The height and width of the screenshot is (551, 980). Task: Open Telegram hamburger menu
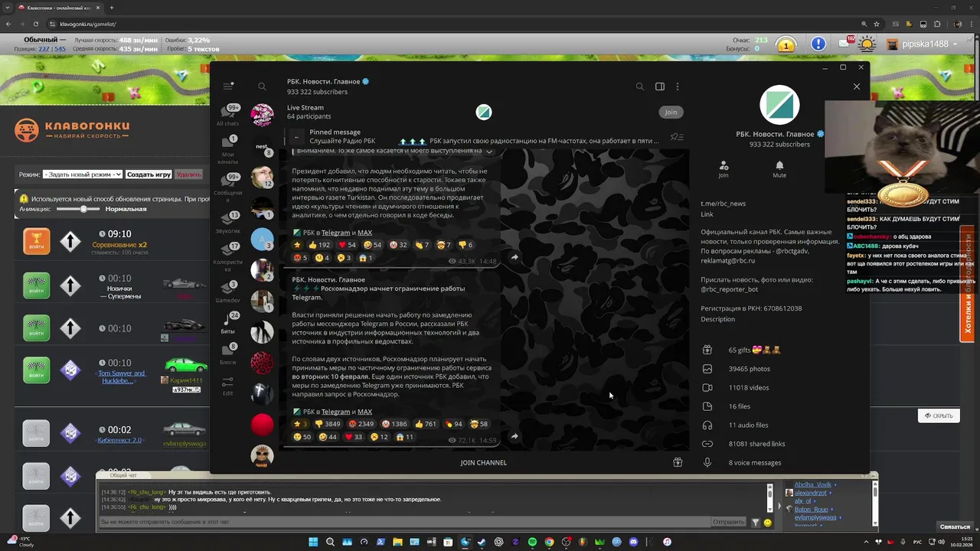227,86
